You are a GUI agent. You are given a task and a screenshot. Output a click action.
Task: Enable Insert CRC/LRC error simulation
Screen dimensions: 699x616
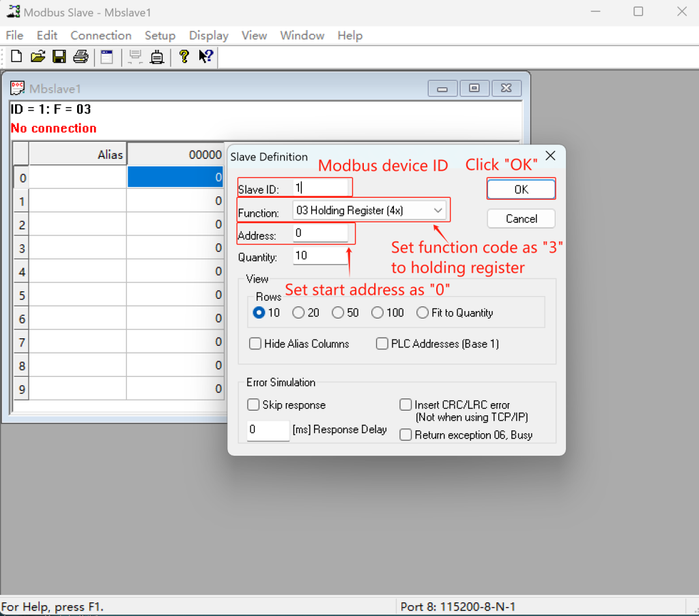(x=405, y=405)
